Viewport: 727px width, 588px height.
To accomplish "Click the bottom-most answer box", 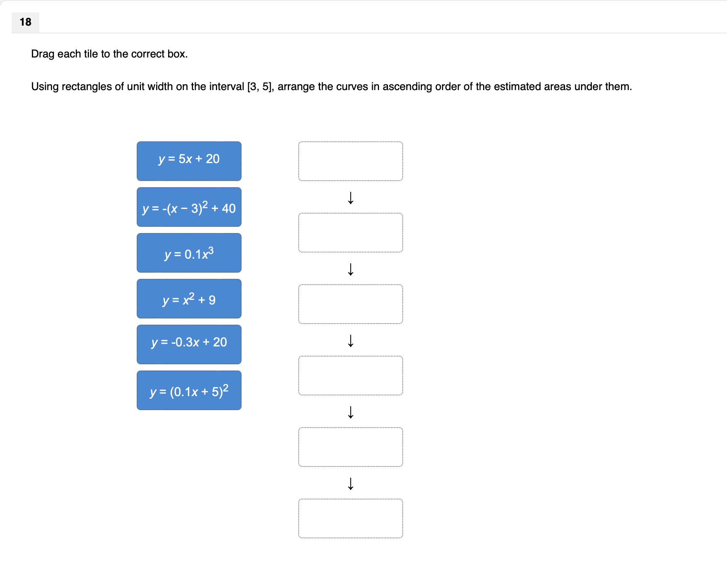I will point(351,518).
